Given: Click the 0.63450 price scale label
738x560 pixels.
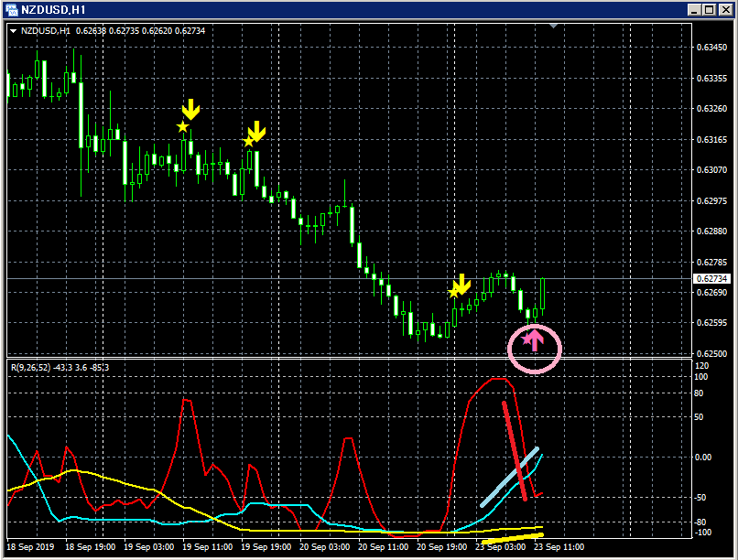Looking at the screenshot, I should point(711,48).
